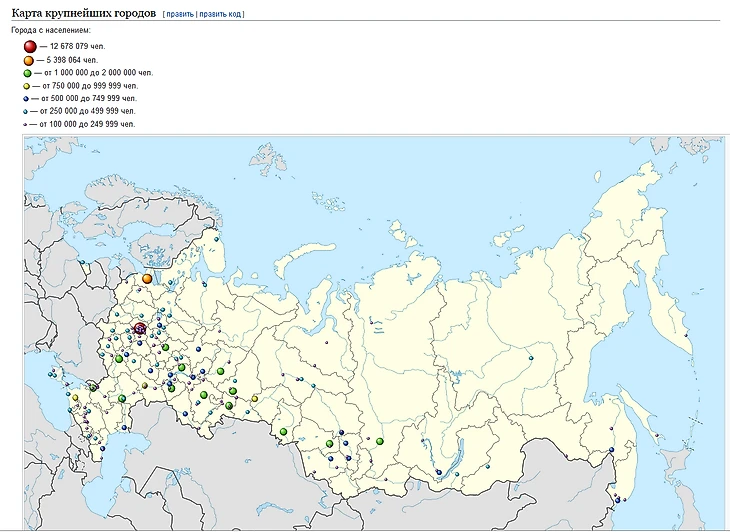This screenshot has width=730, height=532.
Task: Click the legend text '5 398 064 чел.'
Action: (x=74, y=60)
